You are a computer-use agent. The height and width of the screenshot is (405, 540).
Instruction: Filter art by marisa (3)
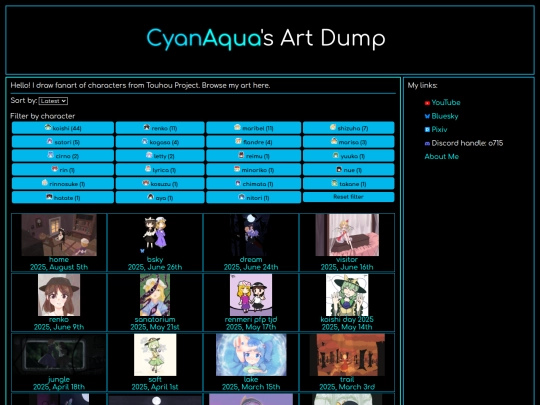click(349, 142)
